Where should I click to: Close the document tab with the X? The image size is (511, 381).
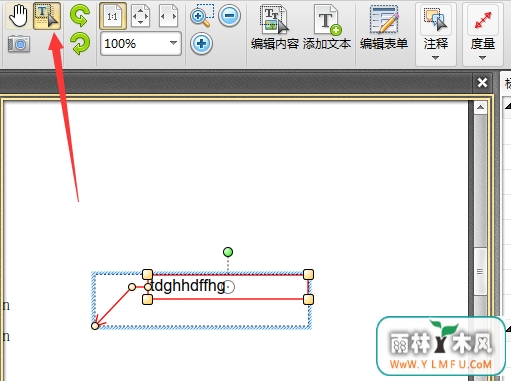coord(482,82)
